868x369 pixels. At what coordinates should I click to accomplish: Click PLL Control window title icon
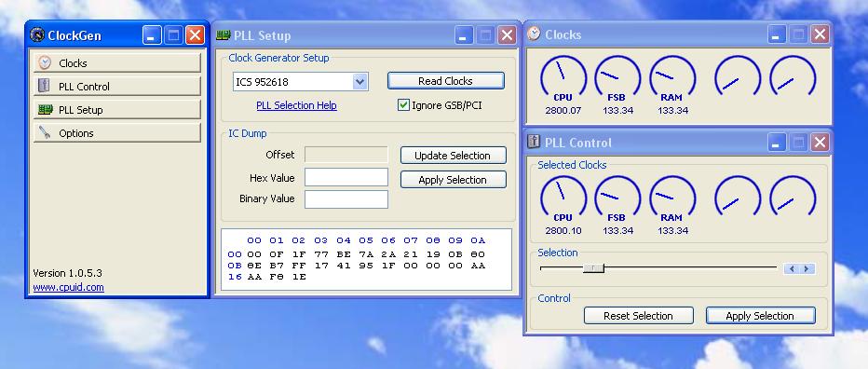(x=534, y=142)
